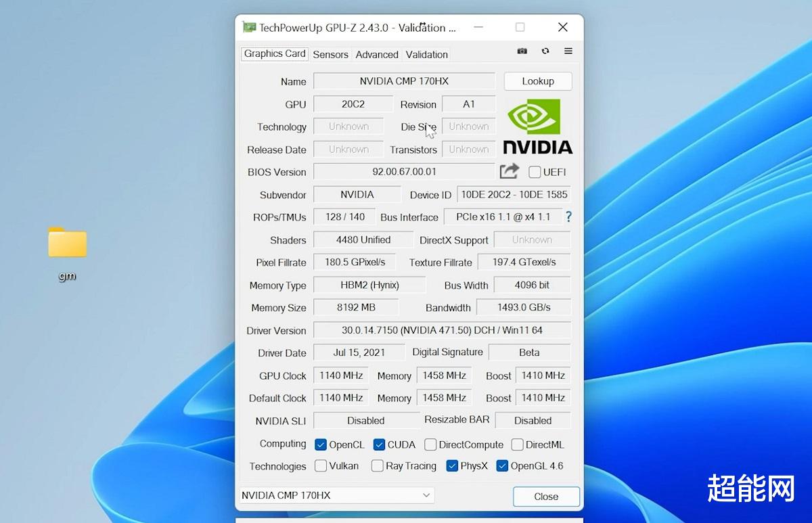Click the Driver Version field value
Image resolution: width=812 pixels, height=523 pixels.
(x=442, y=331)
